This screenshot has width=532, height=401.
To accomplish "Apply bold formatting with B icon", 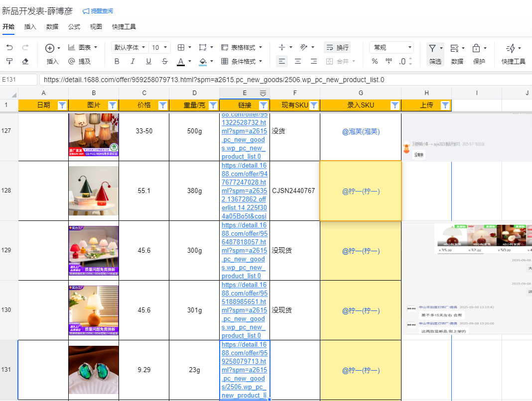I will point(117,61).
